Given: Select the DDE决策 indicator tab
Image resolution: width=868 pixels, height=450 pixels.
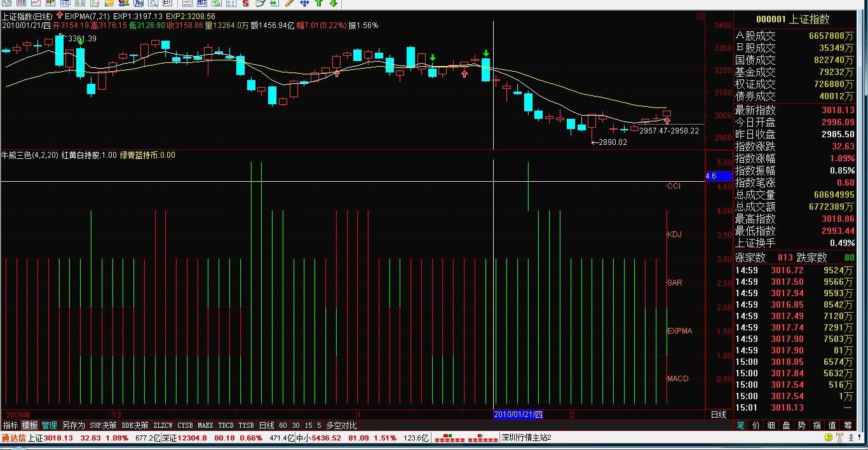Looking at the screenshot, I should coord(135,425).
